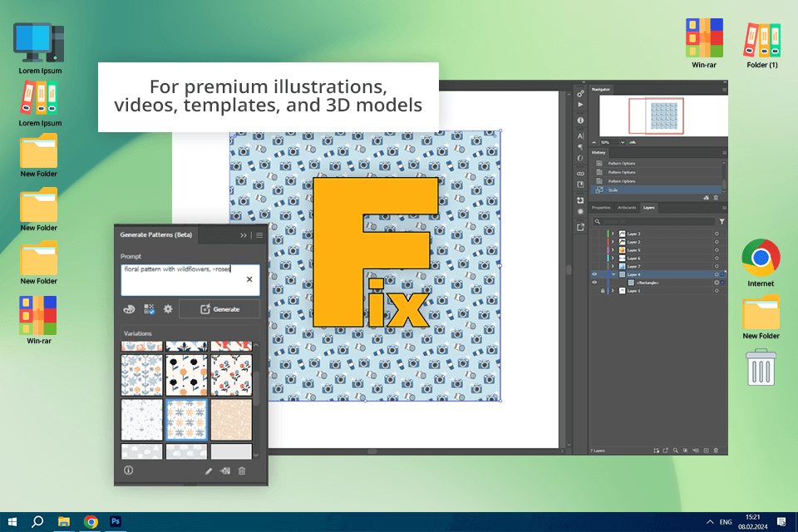Delete the selected variation with trash icon
This screenshot has width=798, height=532.
coord(242,471)
